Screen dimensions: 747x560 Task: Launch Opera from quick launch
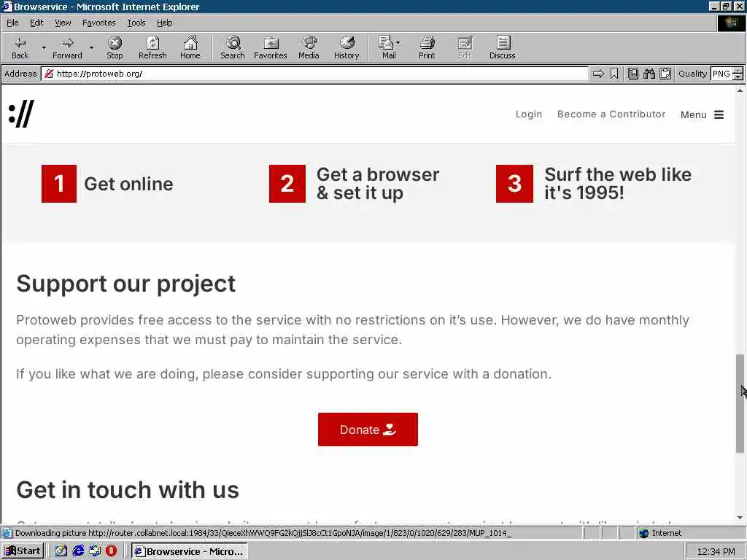pos(111,551)
